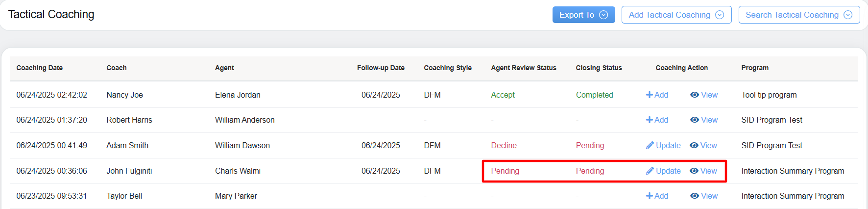
Task: Click the Decline status in William Dawson row
Action: point(504,145)
